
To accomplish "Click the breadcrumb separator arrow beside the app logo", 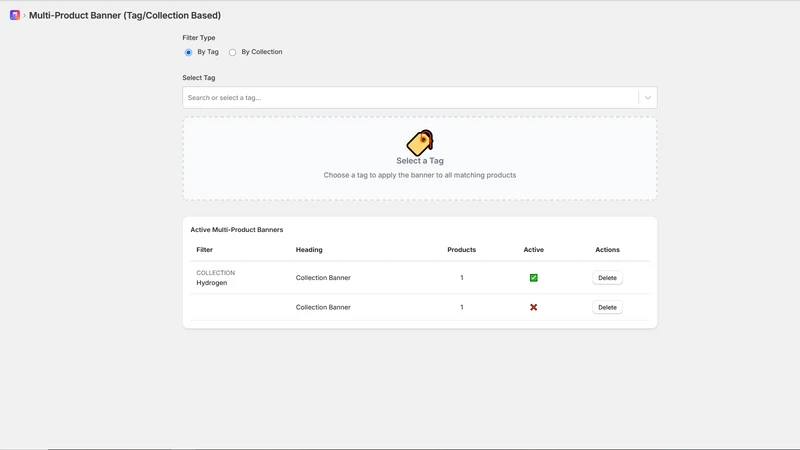I will pos(24,16).
